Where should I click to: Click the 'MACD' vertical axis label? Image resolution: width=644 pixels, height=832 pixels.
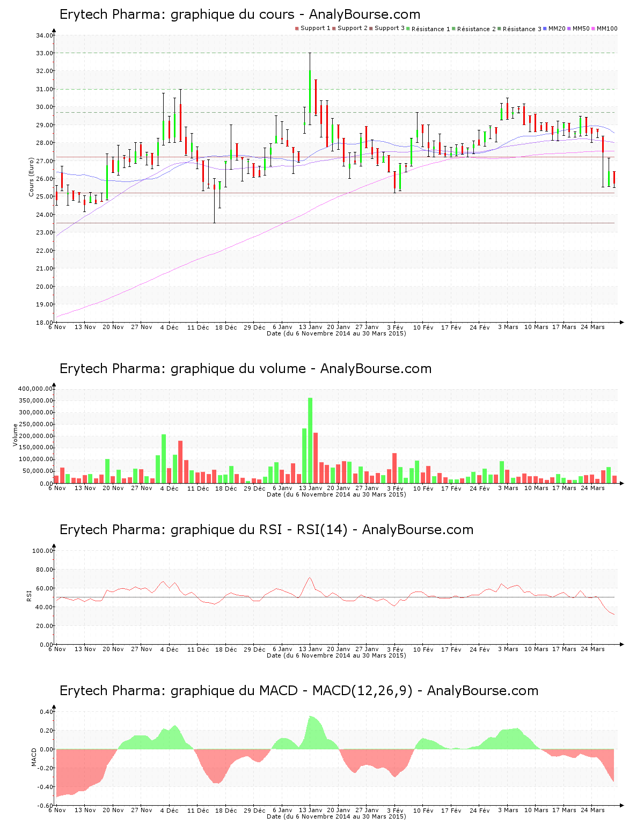(34, 757)
